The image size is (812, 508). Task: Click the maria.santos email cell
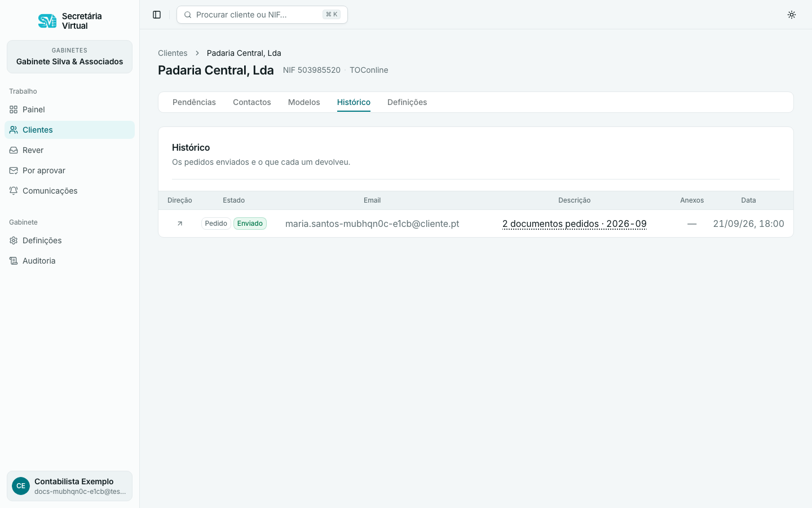tap(372, 224)
